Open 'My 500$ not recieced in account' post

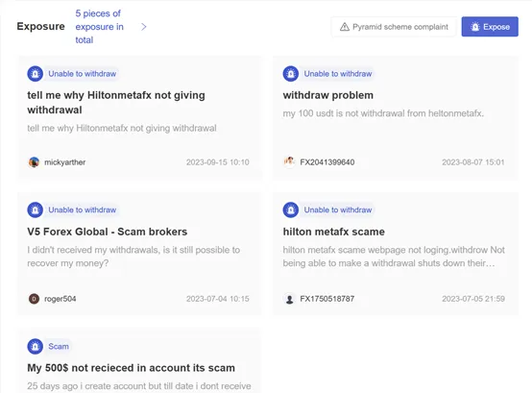pyautogui.click(x=131, y=368)
